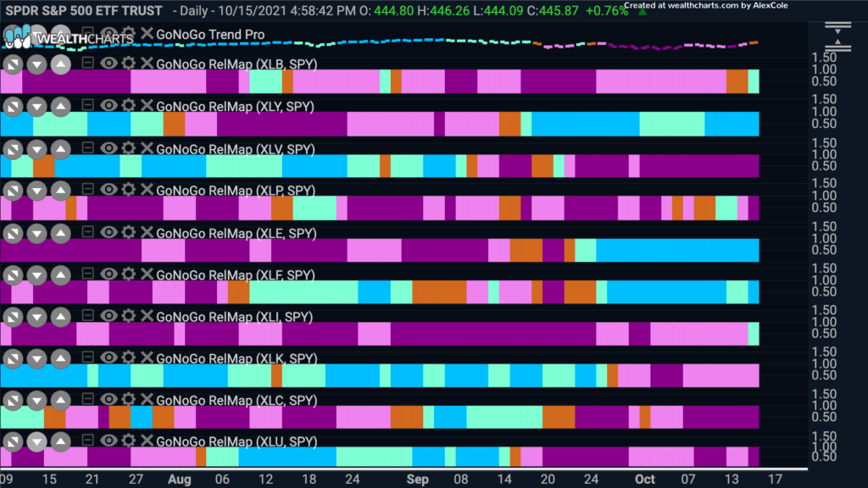Image resolution: width=868 pixels, height=488 pixels.
Task: Move XLY RelMap pane down
Action: click(x=36, y=107)
